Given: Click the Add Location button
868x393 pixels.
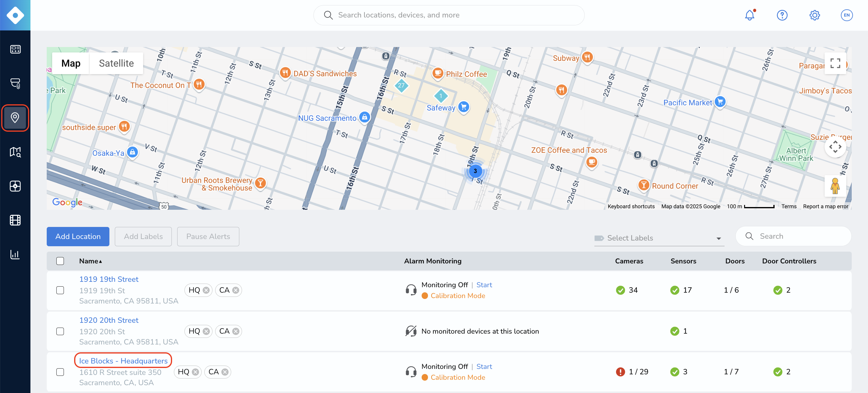Looking at the screenshot, I should pos(78,236).
